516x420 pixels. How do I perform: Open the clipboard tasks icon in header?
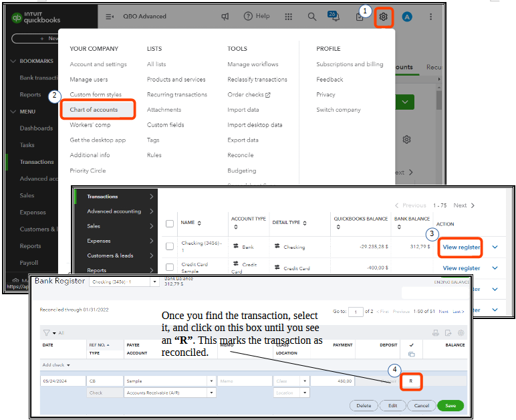point(360,17)
